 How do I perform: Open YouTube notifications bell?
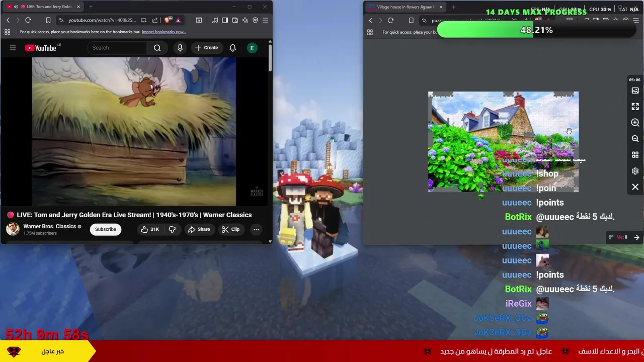[232, 48]
